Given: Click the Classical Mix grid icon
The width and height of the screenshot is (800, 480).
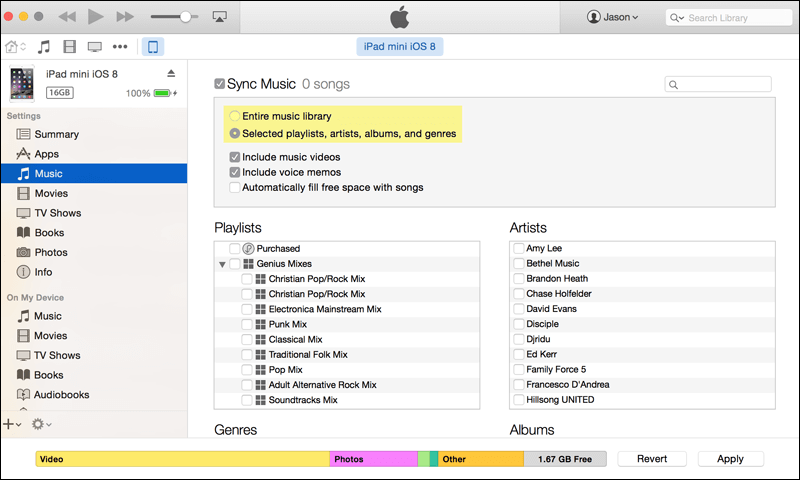Looking at the screenshot, I should pos(261,339).
